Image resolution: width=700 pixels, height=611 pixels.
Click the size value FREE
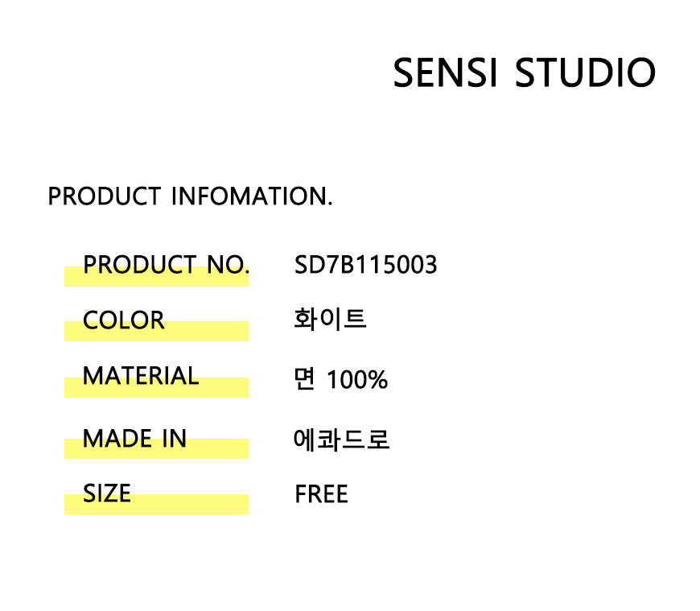click(321, 493)
